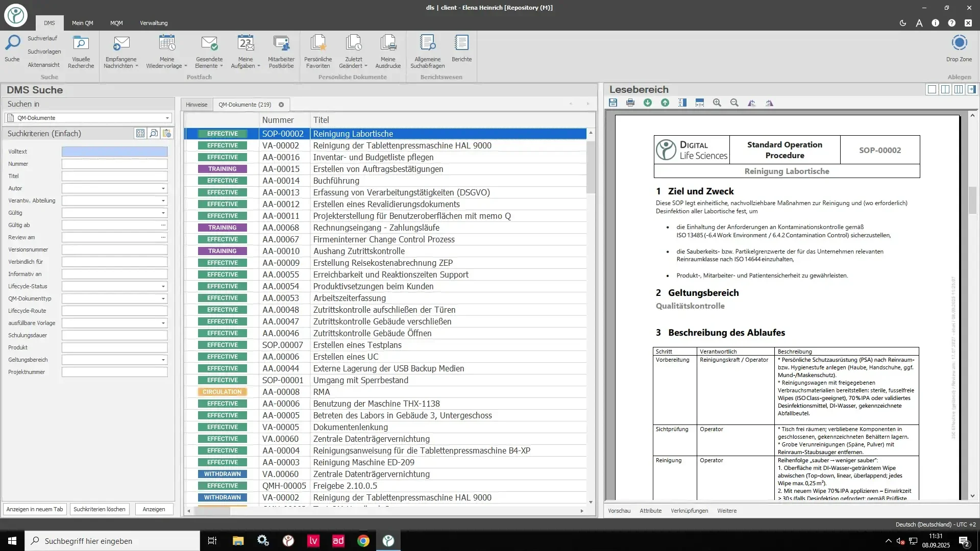Click the Anzeigen button
Viewport: 980px width, 551px height.
(154, 509)
